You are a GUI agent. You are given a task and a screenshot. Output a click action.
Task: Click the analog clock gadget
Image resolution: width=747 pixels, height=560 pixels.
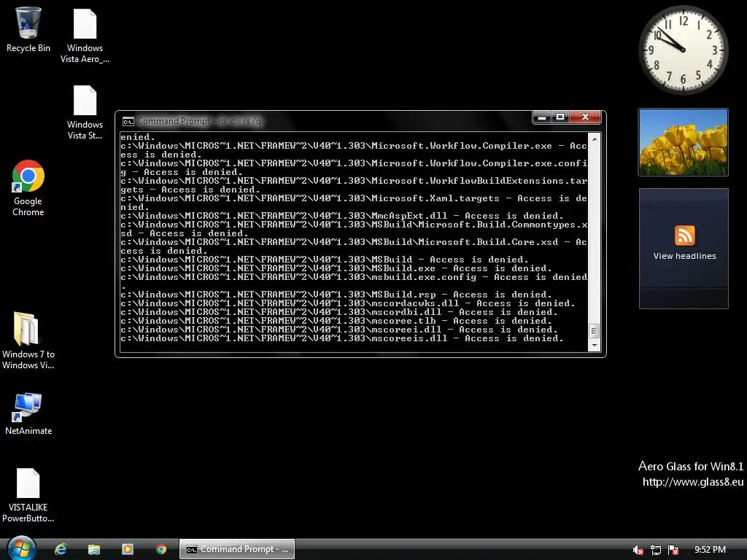(683, 50)
